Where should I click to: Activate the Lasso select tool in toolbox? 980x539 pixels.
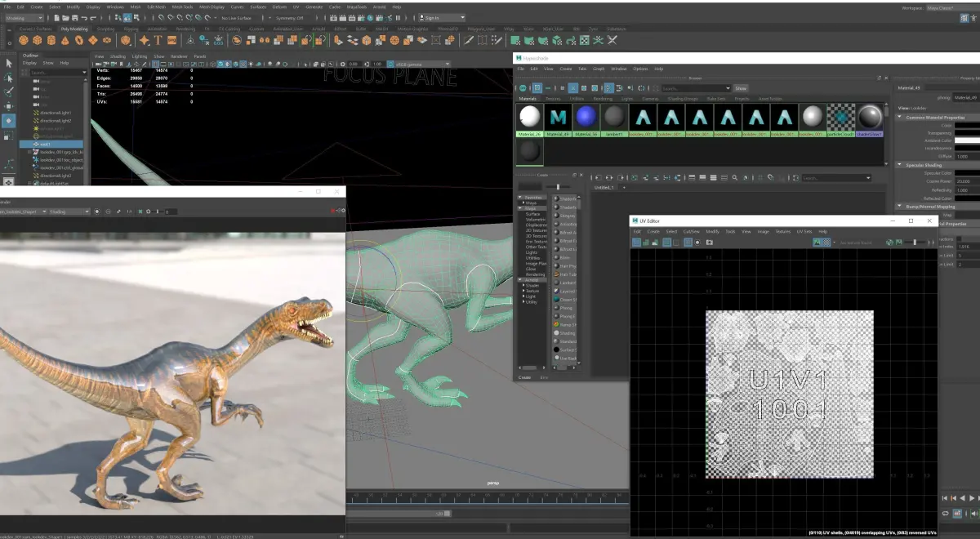pos(8,78)
